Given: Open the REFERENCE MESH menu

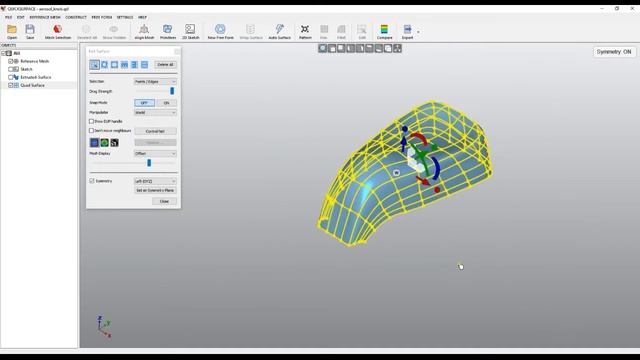Looking at the screenshot, I should point(45,17).
